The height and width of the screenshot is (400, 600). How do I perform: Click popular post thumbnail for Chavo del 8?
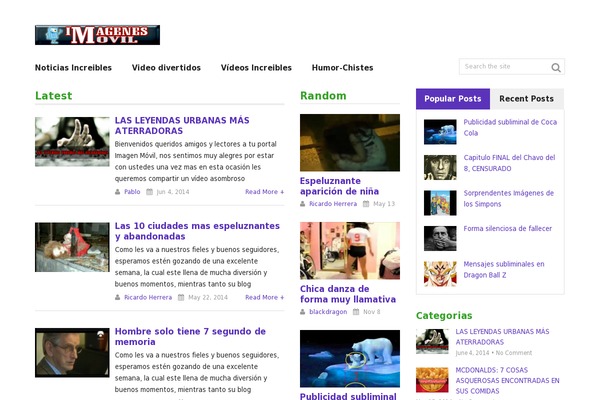(440, 167)
